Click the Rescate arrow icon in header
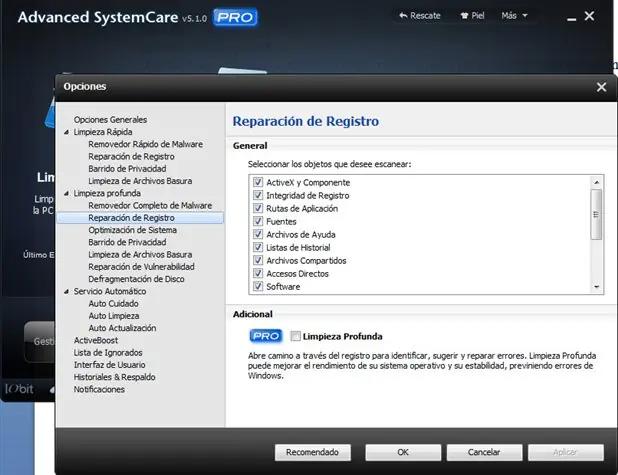This screenshot has height=475, width=618. (403, 16)
